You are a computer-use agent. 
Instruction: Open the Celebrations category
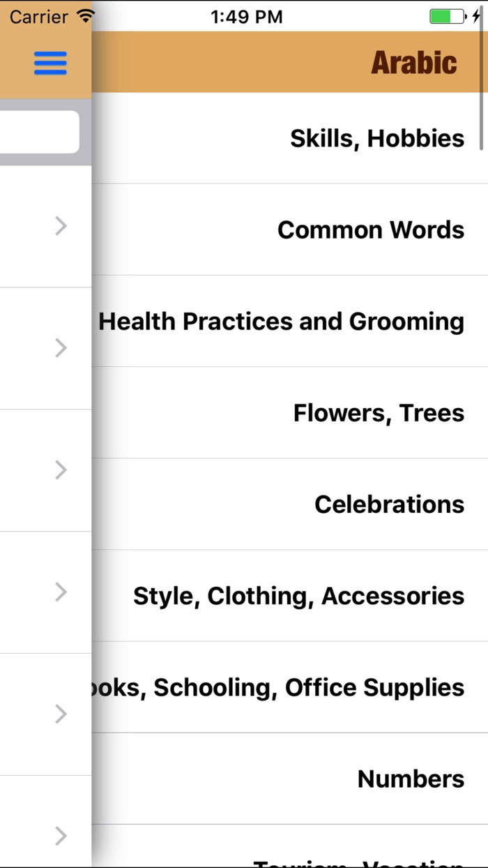389,504
